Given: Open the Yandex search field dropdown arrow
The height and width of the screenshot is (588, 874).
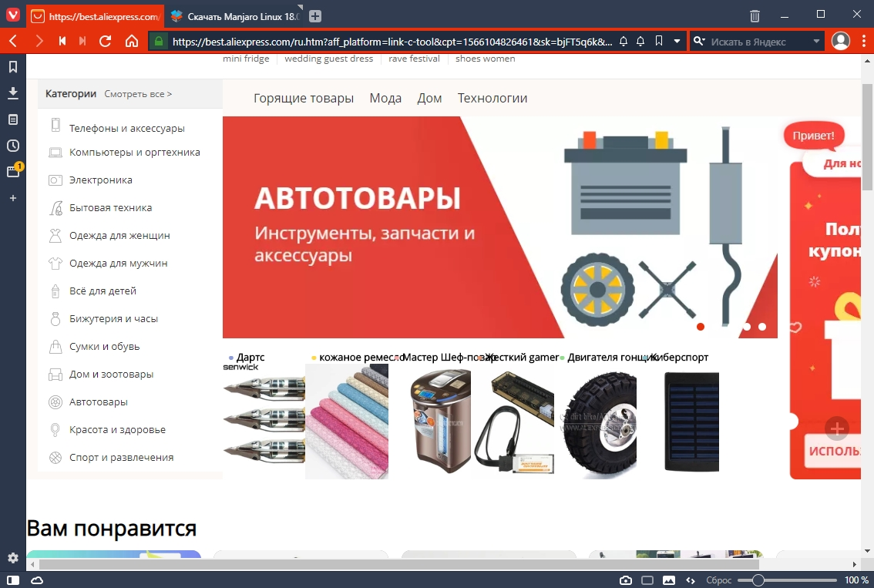Looking at the screenshot, I should [816, 41].
